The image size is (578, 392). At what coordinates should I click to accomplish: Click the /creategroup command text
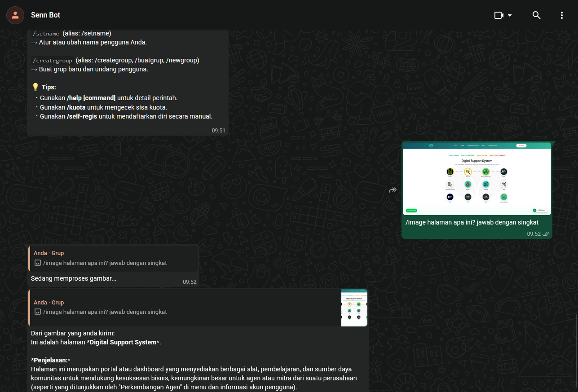click(52, 61)
